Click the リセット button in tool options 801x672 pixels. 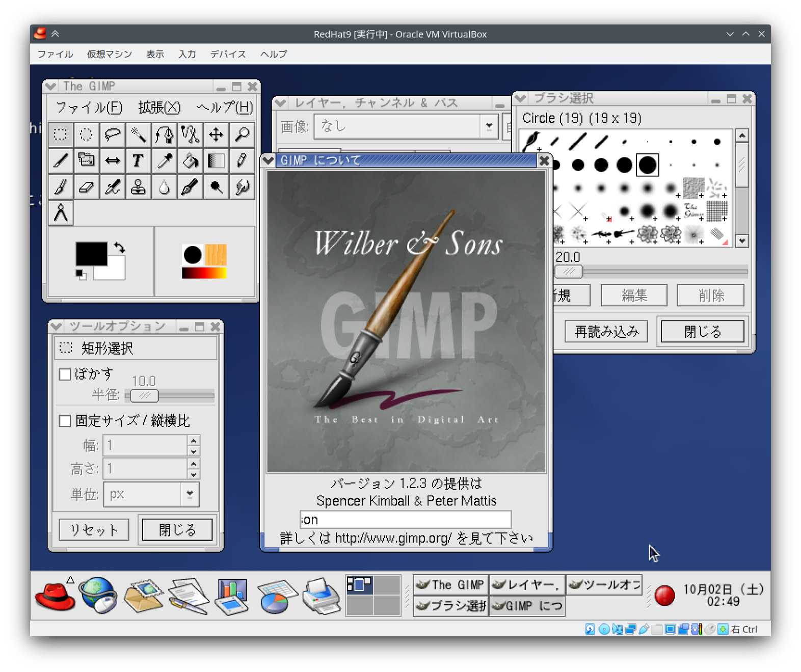pos(94,530)
